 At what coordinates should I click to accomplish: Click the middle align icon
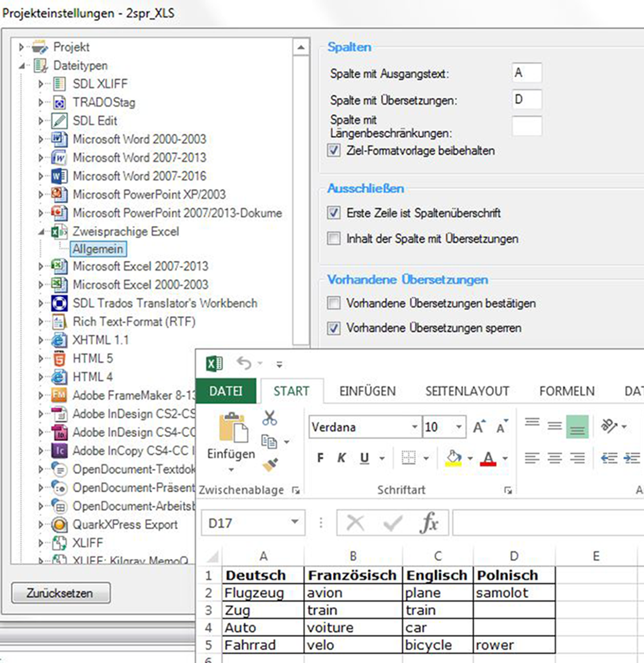555,426
